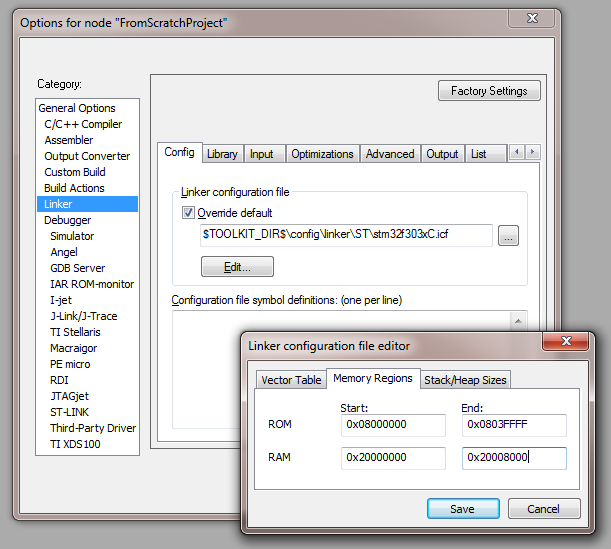Select I-jet in category list

coord(61,300)
